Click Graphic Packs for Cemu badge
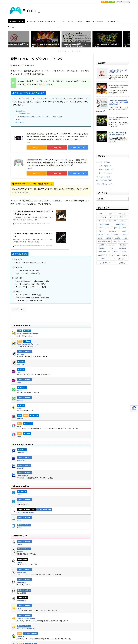This screenshot has height=644, width=138. pyautogui.click(x=26, y=510)
